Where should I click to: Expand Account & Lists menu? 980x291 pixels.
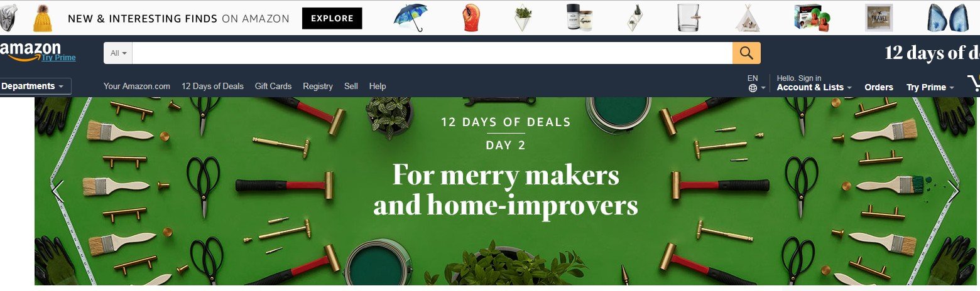814,87
